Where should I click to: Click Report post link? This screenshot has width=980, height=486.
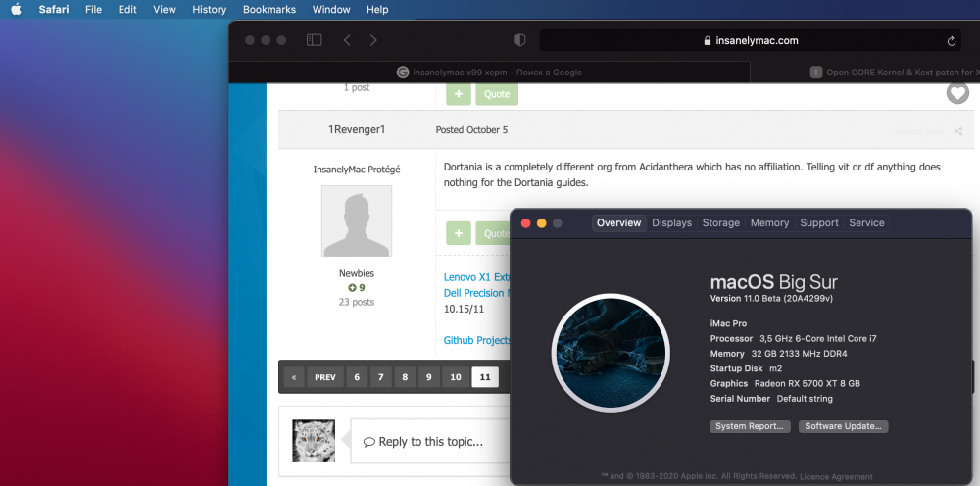(x=919, y=131)
